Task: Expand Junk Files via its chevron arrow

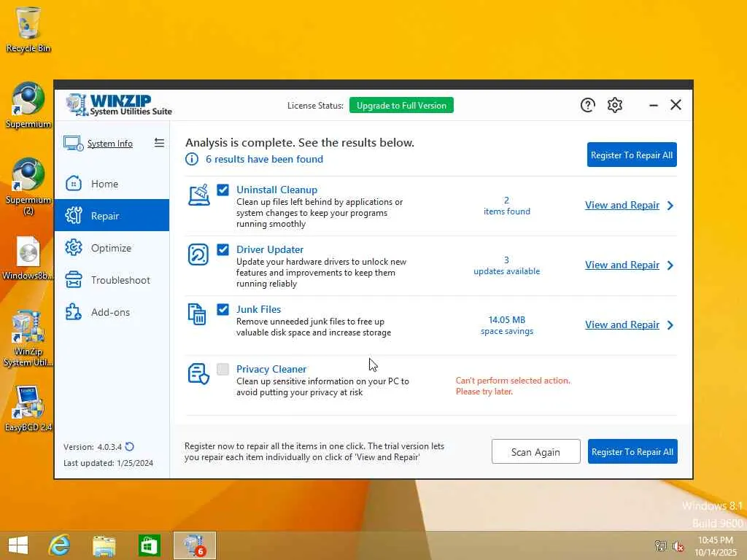Action: [x=670, y=324]
